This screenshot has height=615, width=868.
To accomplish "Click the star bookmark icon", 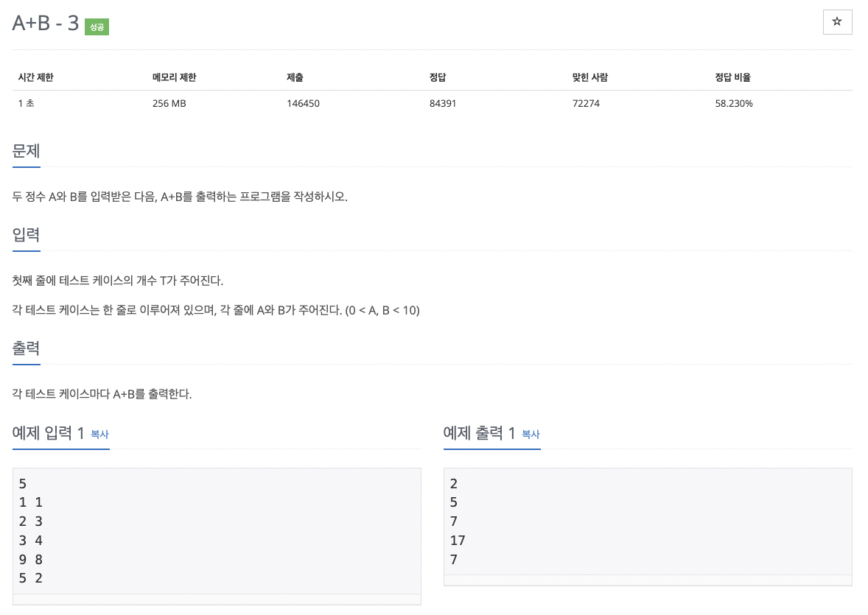I will 837,22.
